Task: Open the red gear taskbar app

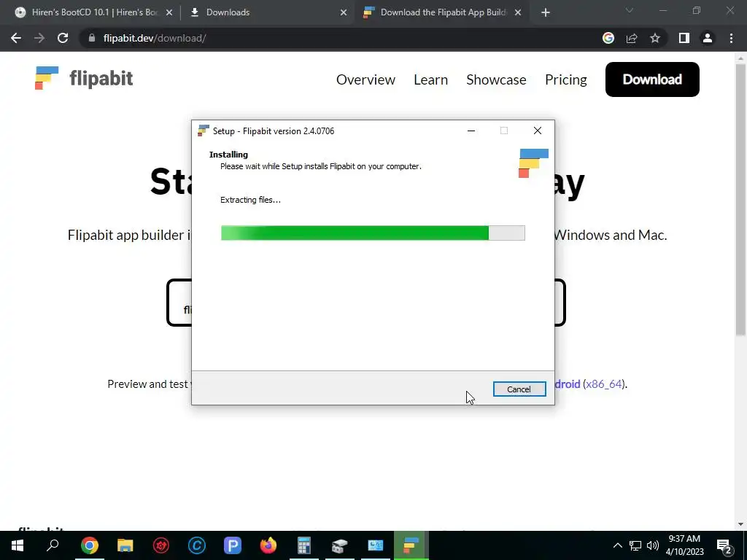Action: (x=161, y=545)
